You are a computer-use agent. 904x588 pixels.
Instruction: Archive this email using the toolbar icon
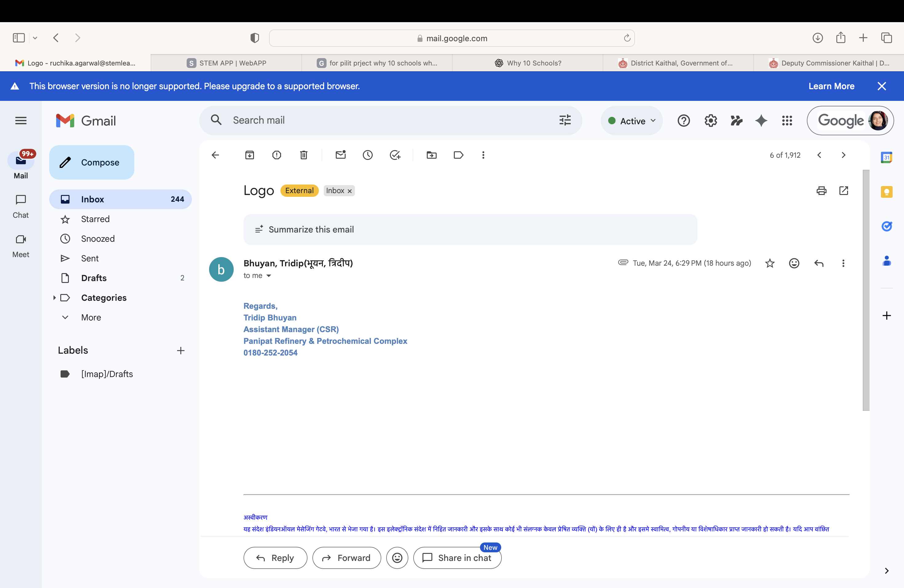tap(250, 155)
